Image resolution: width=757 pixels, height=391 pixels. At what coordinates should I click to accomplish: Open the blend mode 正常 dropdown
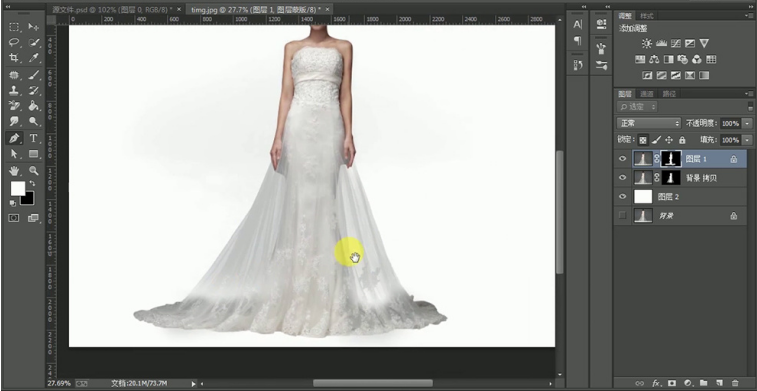[648, 124]
